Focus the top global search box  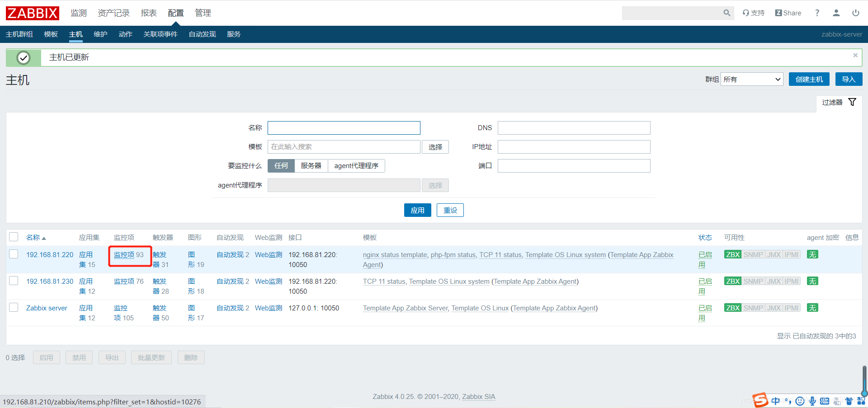tap(672, 13)
